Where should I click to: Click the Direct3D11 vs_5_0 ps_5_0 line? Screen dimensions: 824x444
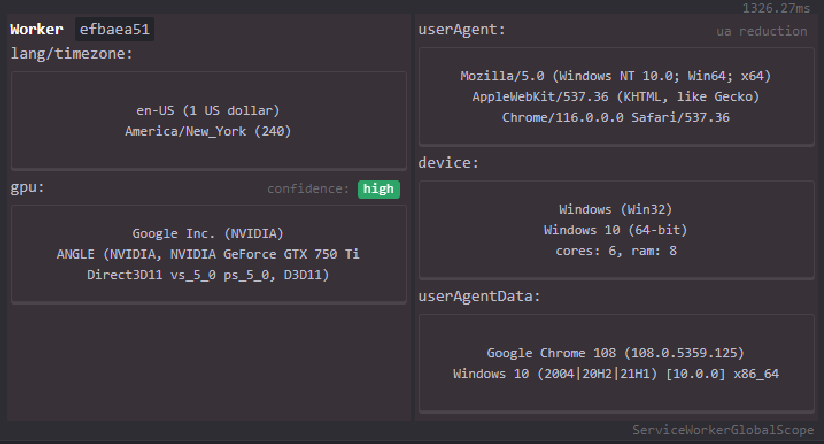pos(208,274)
